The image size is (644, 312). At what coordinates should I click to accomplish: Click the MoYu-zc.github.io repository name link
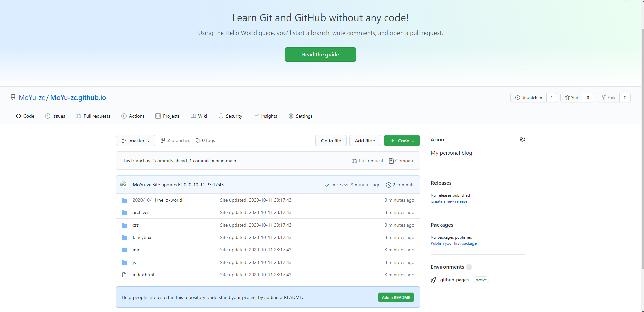pos(78,97)
